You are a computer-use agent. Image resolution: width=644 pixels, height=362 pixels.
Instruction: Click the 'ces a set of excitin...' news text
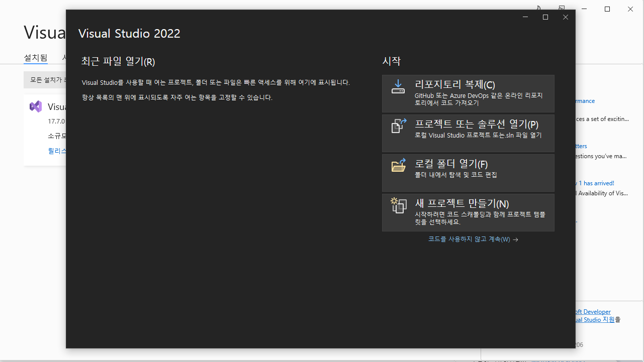click(x=603, y=119)
